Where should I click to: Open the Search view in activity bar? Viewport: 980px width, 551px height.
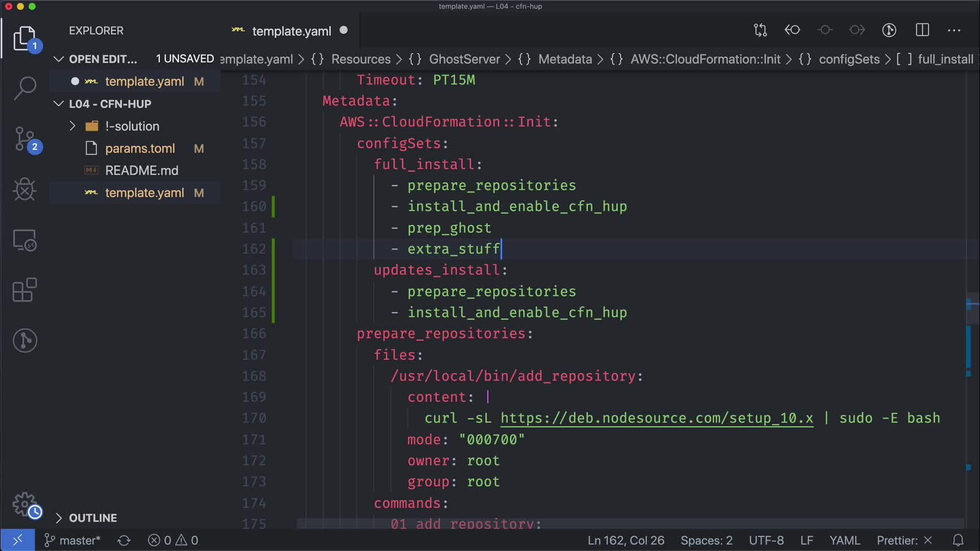pyautogui.click(x=24, y=88)
